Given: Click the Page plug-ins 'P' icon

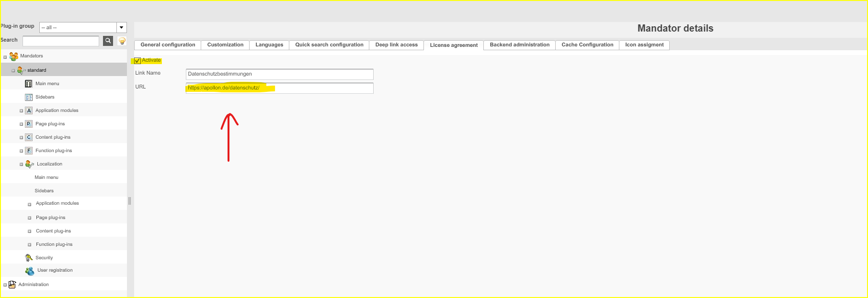Looking at the screenshot, I should [x=29, y=124].
